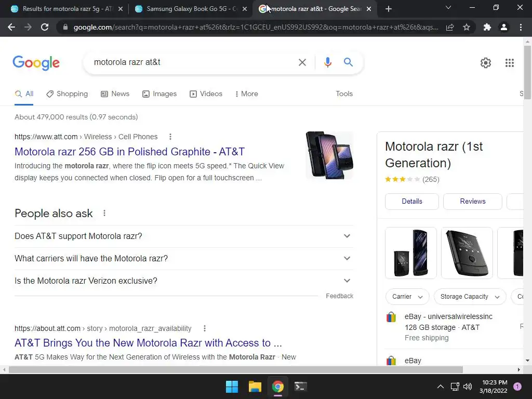The image size is (532, 399).
Task: Click the Details button in product panel
Action: click(412, 202)
